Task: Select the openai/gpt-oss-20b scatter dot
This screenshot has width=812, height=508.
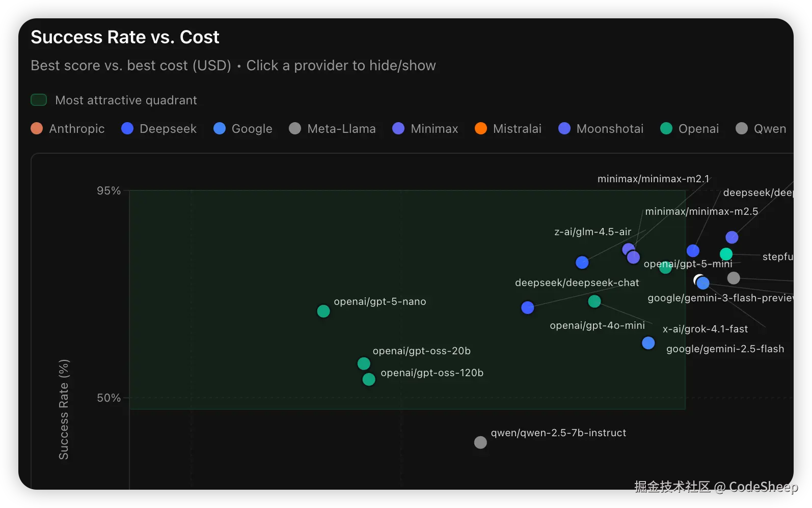Action: (364, 363)
